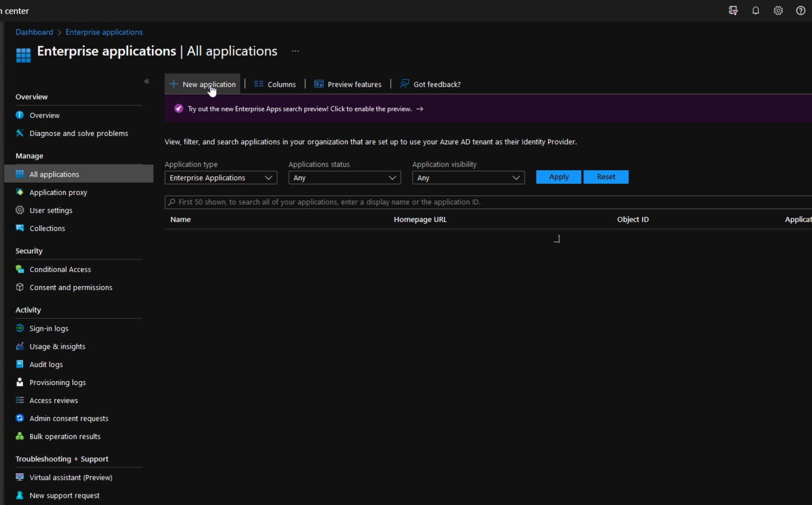The image size is (812, 505).
Task: Click the Reset filter button
Action: click(x=606, y=177)
